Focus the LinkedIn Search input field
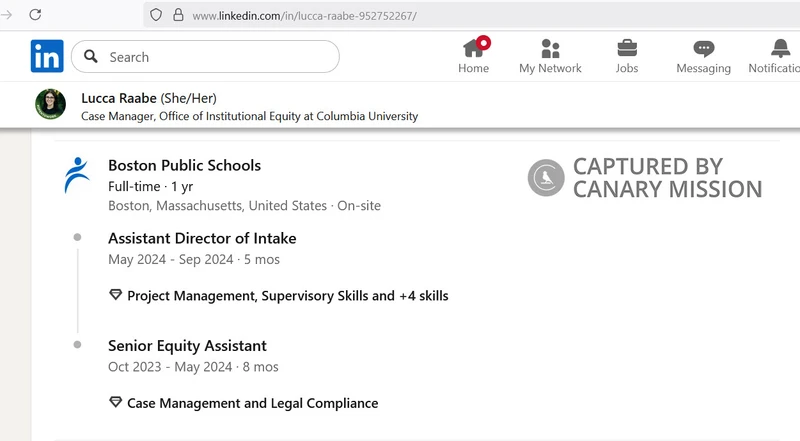 tap(220, 57)
